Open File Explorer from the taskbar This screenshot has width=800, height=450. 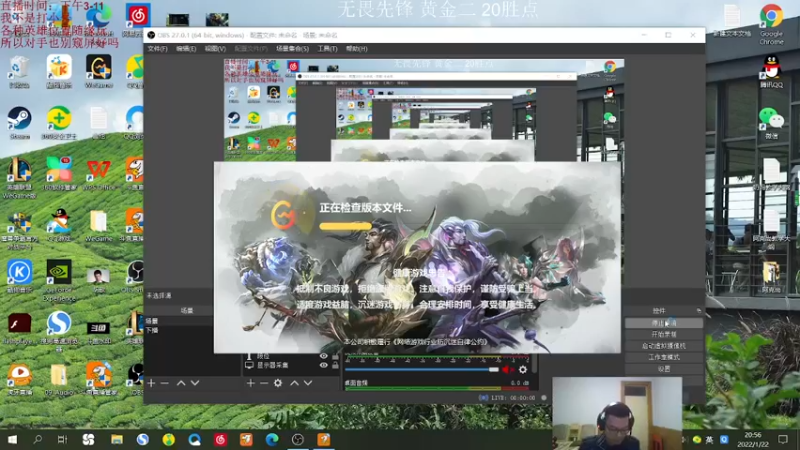tap(117, 439)
